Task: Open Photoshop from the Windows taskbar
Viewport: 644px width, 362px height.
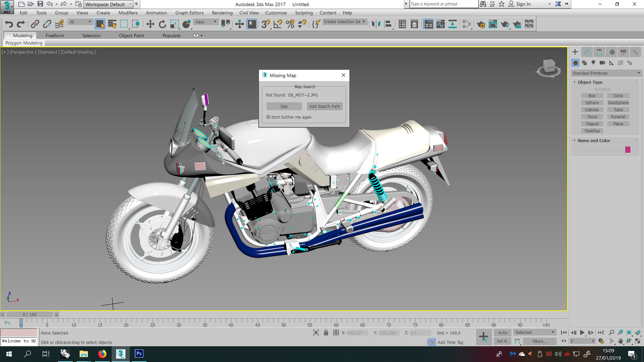Action: (139, 354)
